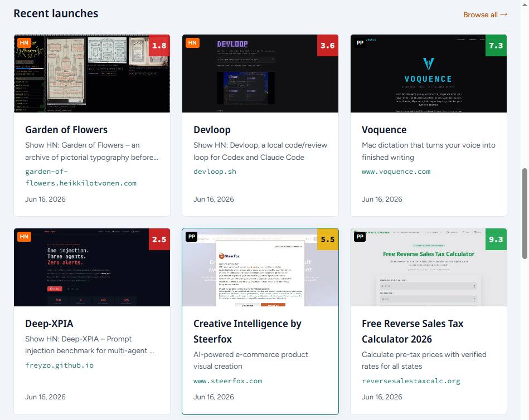Open the Browse all link
This screenshot has height=420, width=529.
[x=485, y=14]
